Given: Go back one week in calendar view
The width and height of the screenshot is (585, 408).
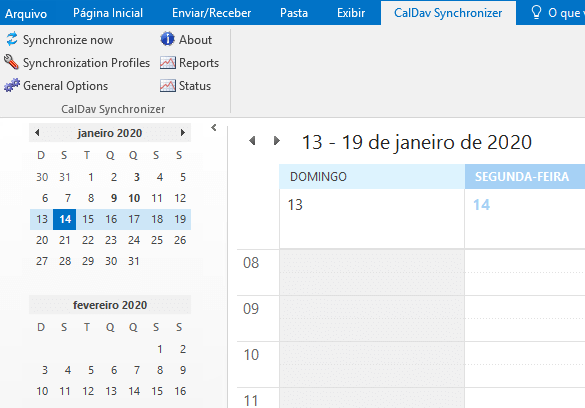Looking at the screenshot, I should tap(252, 141).
